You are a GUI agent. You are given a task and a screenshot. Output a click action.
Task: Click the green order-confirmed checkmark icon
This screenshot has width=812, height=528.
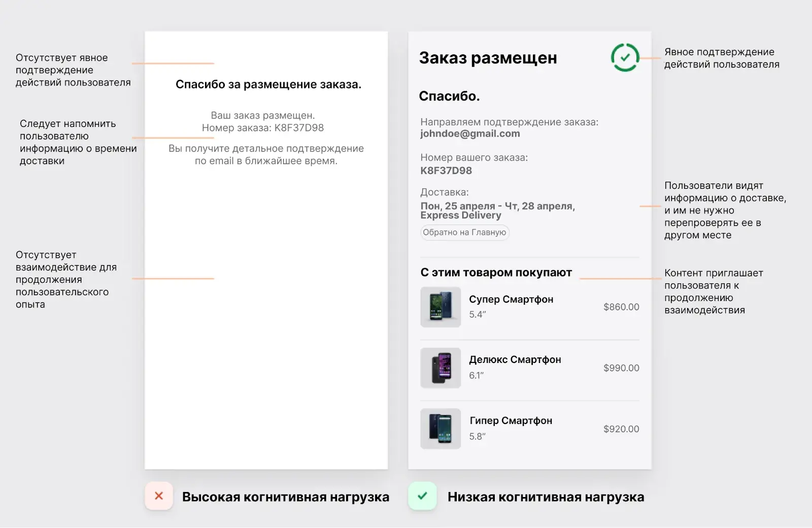click(625, 57)
